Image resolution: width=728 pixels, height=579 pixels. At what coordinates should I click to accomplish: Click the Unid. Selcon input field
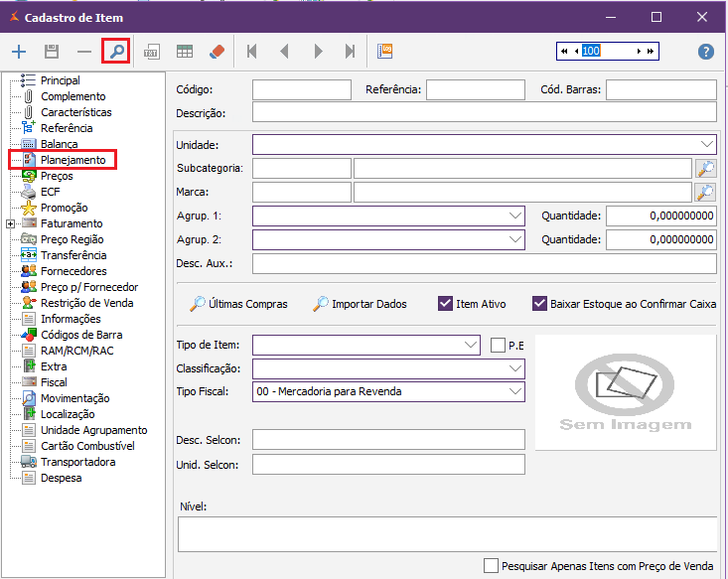(x=388, y=465)
